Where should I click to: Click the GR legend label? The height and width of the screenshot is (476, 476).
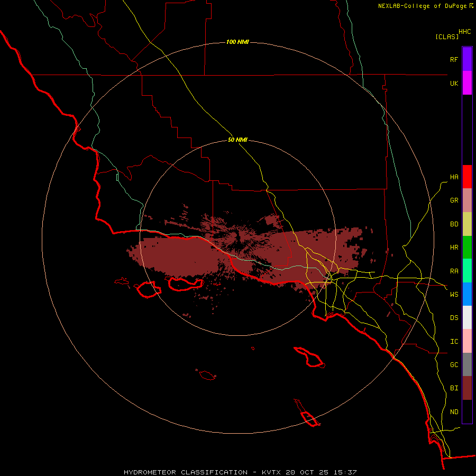click(x=454, y=200)
